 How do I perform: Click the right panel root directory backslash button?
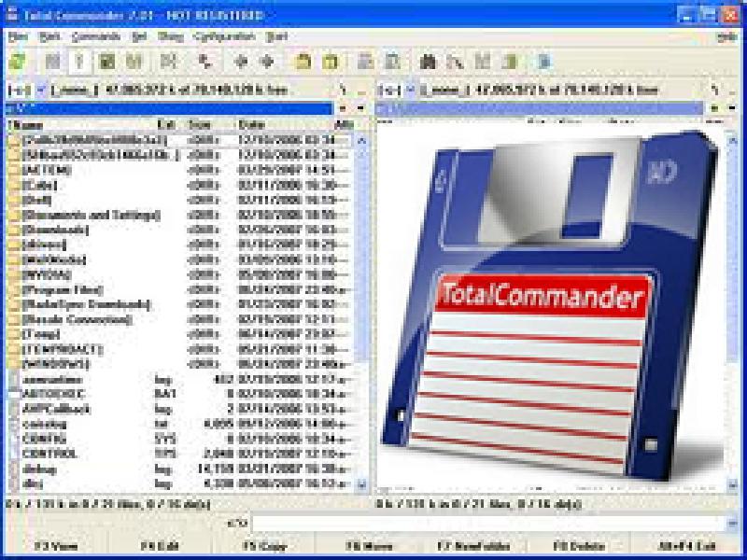coord(714,90)
